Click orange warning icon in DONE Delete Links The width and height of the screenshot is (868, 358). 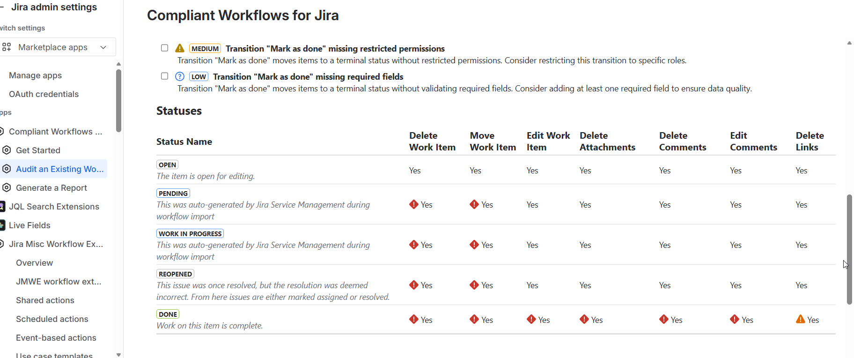pyautogui.click(x=801, y=319)
